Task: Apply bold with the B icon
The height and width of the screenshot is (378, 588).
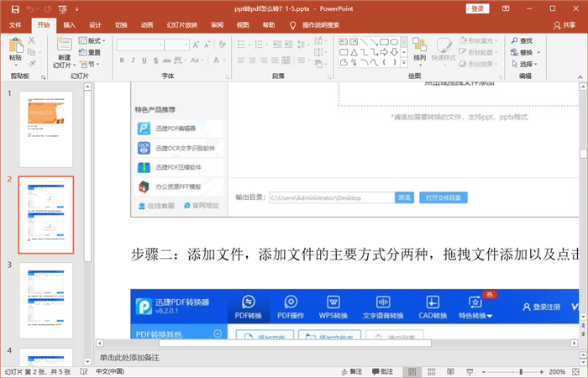Action: [122, 60]
